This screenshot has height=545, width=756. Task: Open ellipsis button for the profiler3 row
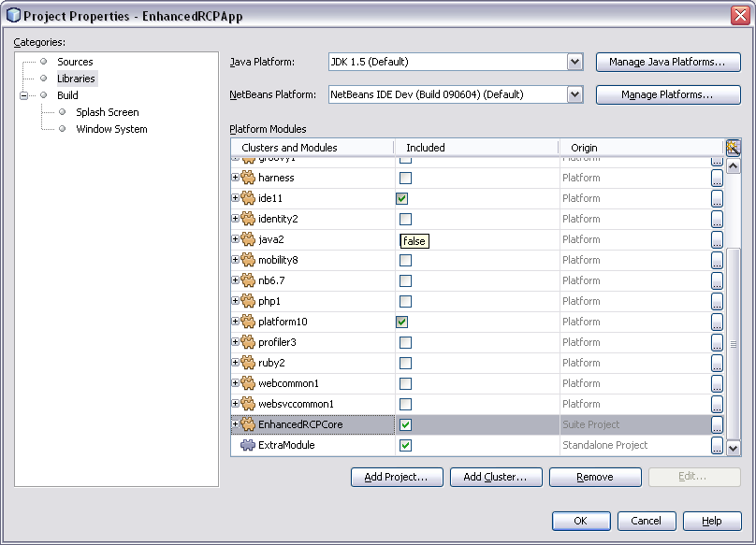tap(717, 343)
